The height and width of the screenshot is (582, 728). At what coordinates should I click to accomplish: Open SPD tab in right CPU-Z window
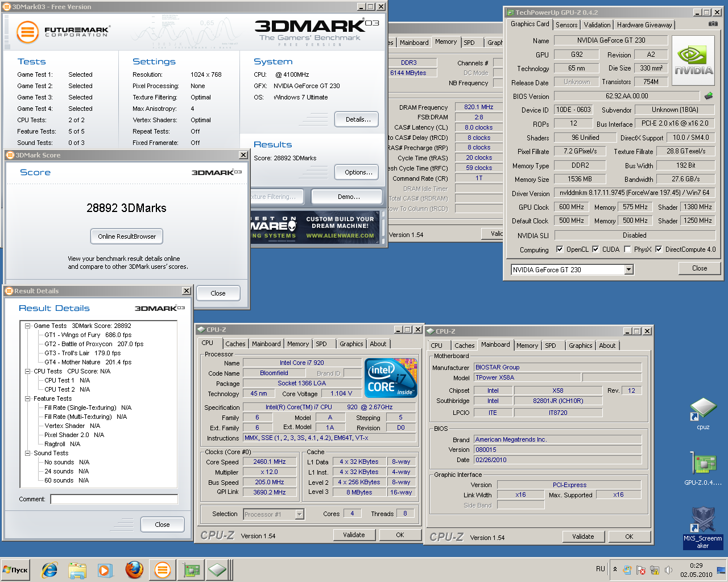click(551, 346)
